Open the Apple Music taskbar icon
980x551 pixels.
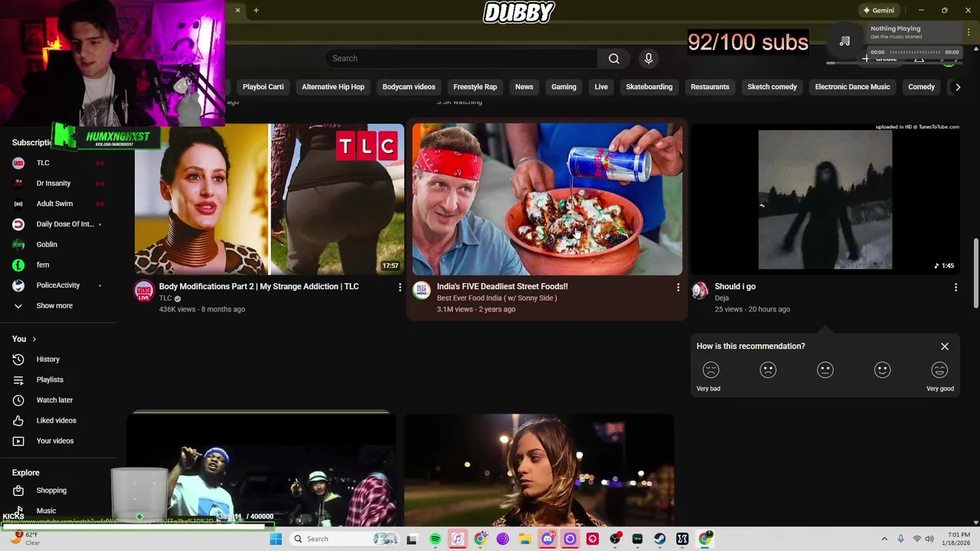pyautogui.click(x=457, y=539)
